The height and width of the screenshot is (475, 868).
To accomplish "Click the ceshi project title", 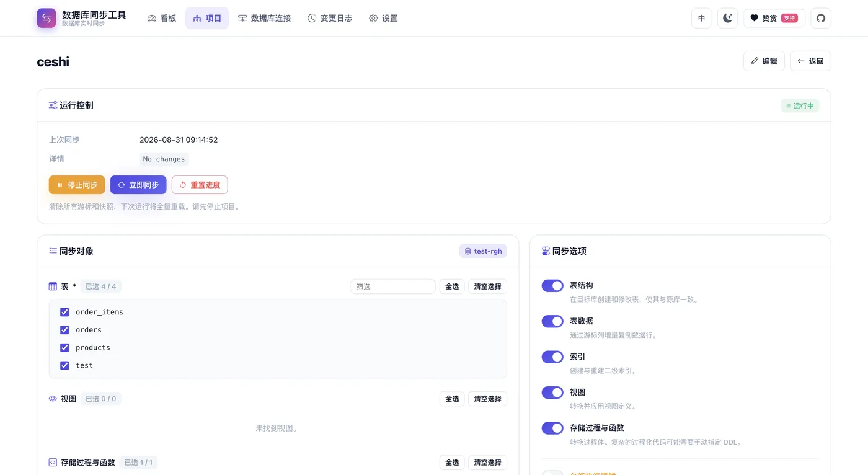I will click(x=53, y=61).
